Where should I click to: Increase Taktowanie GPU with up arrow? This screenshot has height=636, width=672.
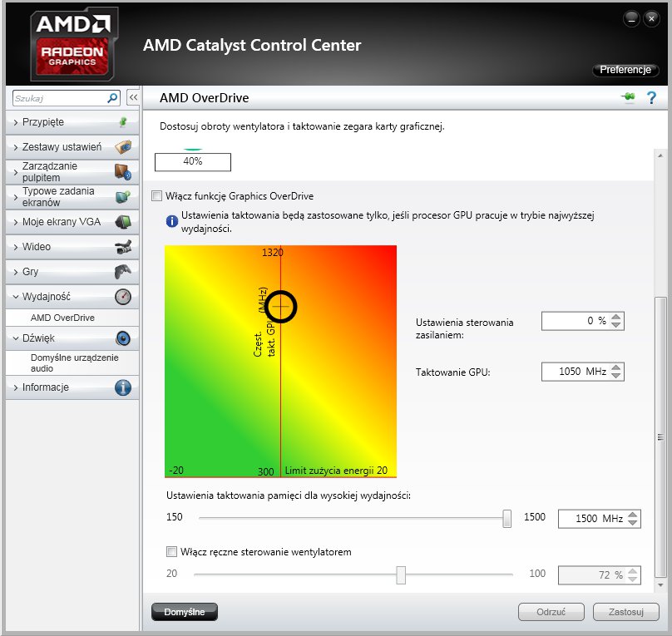coord(615,367)
